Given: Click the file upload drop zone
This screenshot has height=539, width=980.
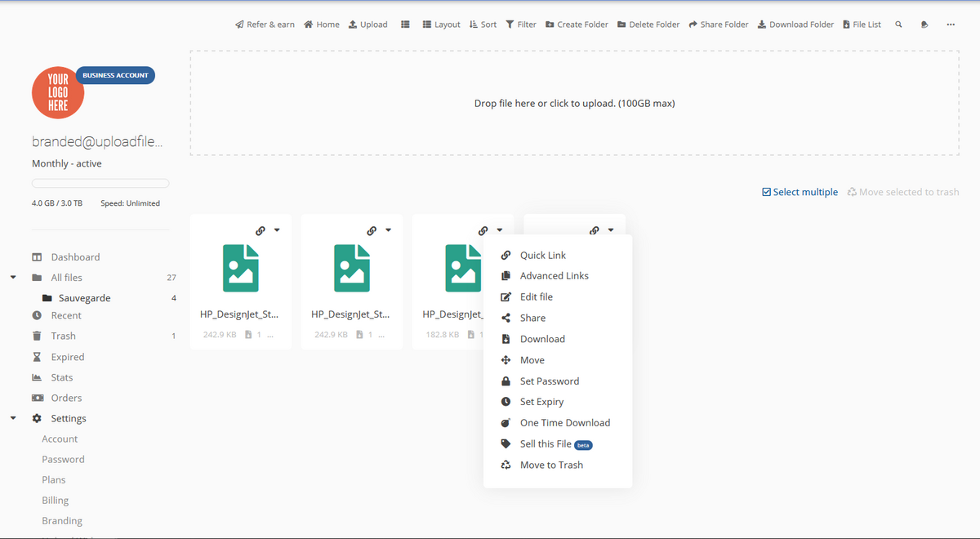Looking at the screenshot, I should pos(574,103).
